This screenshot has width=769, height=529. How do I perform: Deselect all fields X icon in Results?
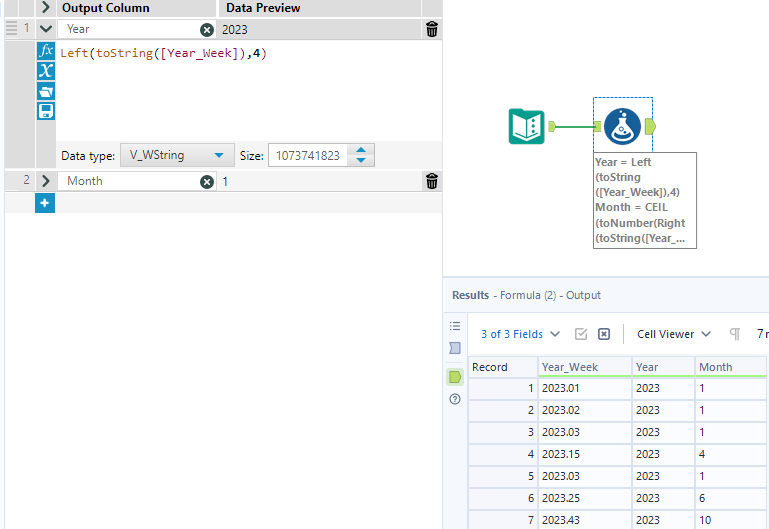point(604,334)
